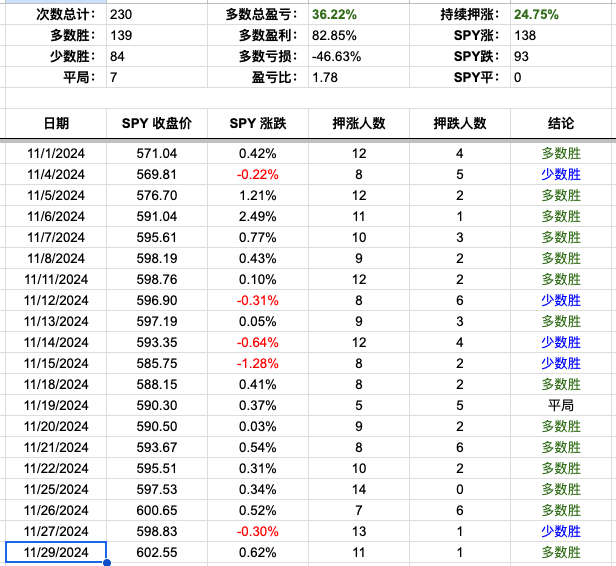The image size is (616, 566).
Task: Select the 押涨人数 value 13
Action: tap(359, 531)
